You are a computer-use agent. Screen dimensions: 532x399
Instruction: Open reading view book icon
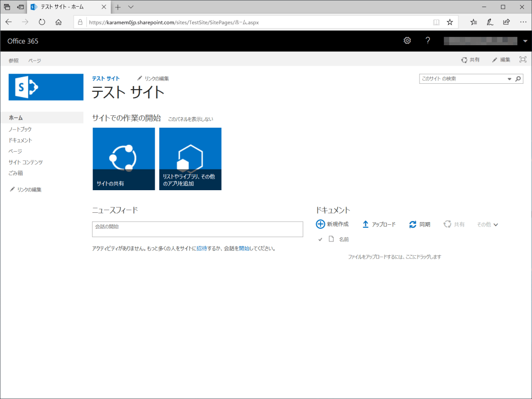(x=436, y=22)
